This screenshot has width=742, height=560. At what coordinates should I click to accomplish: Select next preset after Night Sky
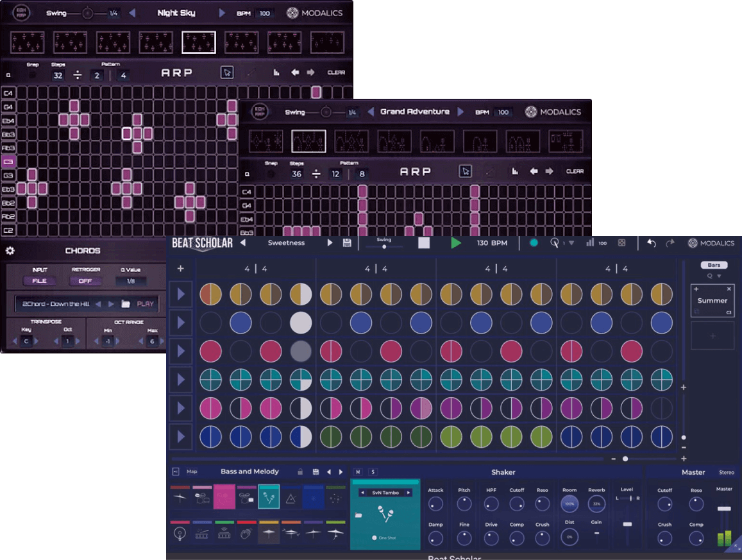tap(222, 13)
